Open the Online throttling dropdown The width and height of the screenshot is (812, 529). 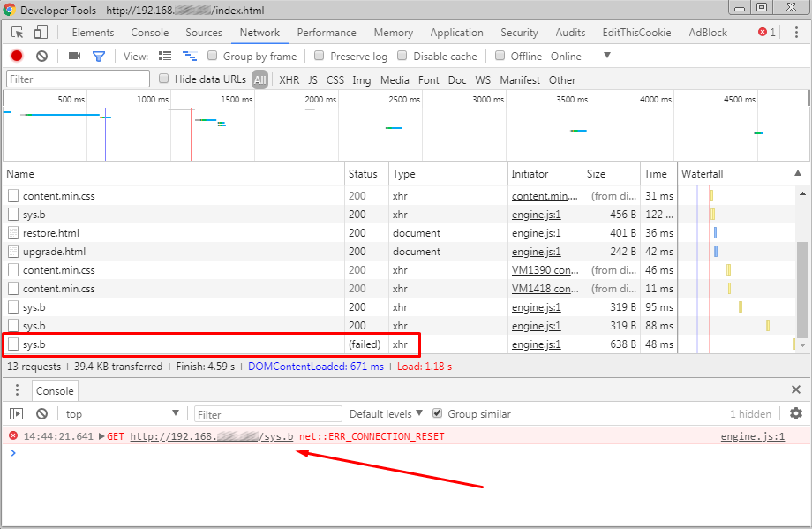pos(574,56)
